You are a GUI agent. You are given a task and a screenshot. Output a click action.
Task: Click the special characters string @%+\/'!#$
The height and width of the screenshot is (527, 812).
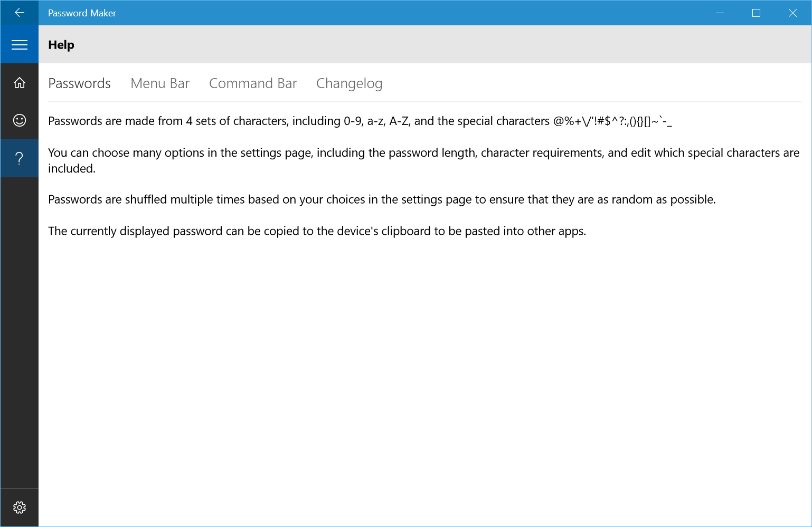tap(612, 121)
